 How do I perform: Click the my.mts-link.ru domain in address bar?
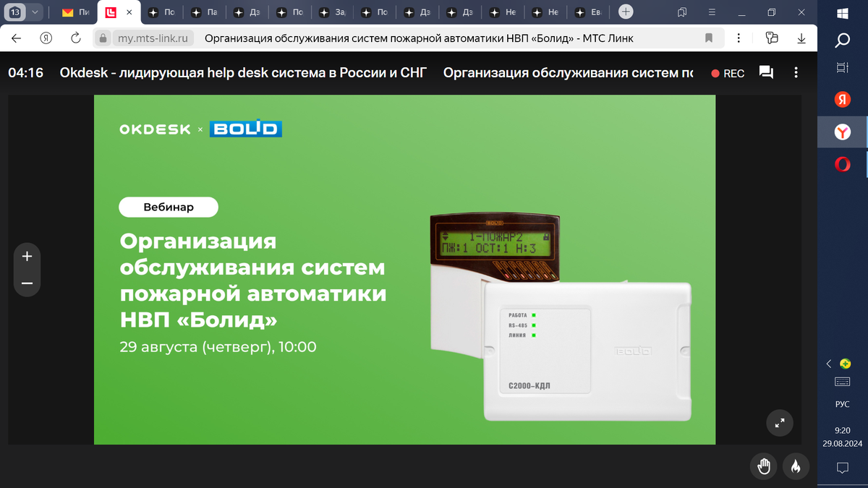(151, 38)
